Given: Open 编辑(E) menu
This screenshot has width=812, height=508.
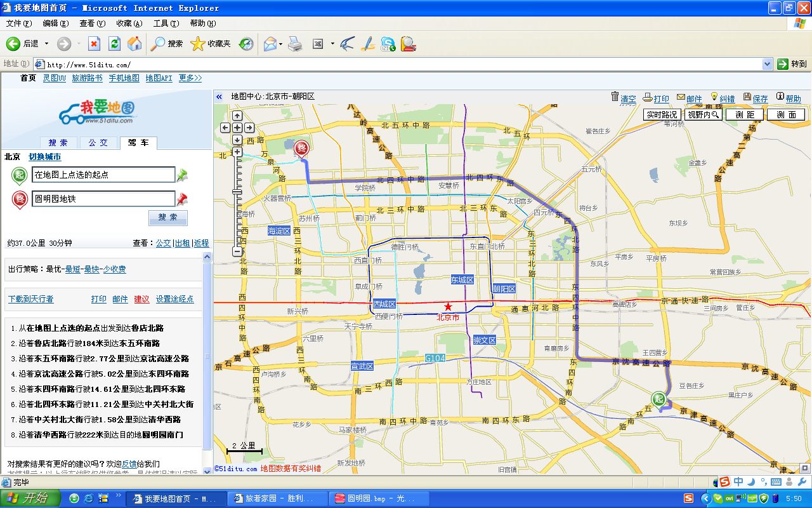Looking at the screenshot, I should (56, 23).
